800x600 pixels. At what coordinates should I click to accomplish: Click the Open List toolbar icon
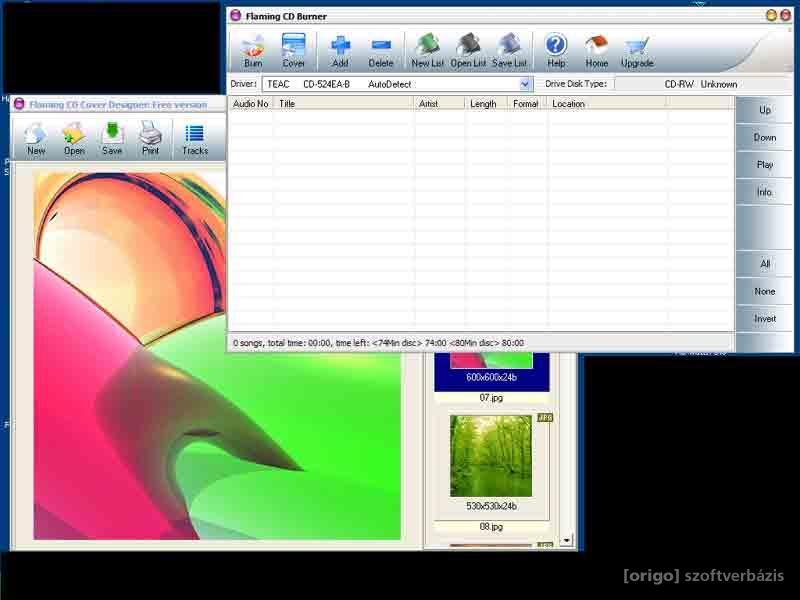468,51
